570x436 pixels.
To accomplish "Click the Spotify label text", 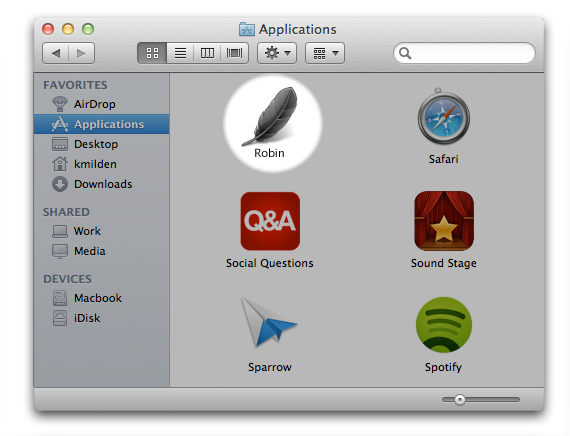I will click(443, 367).
